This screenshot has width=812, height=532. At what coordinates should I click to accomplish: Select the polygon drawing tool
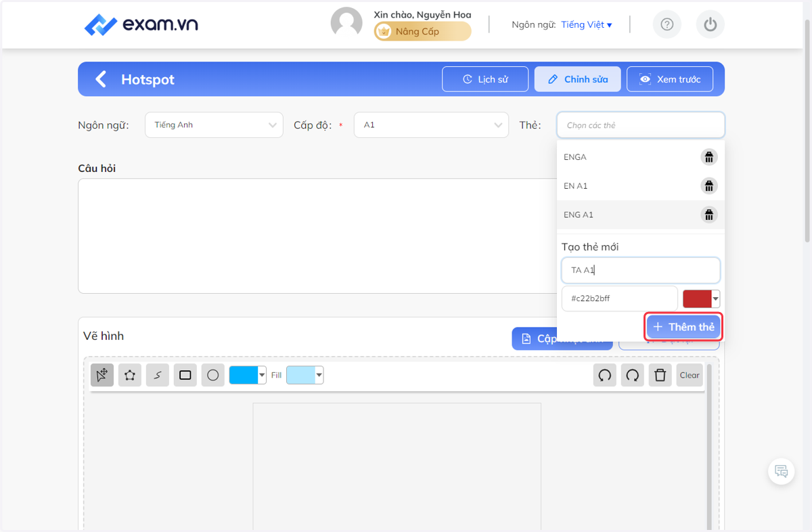pyautogui.click(x=130, y=375)
